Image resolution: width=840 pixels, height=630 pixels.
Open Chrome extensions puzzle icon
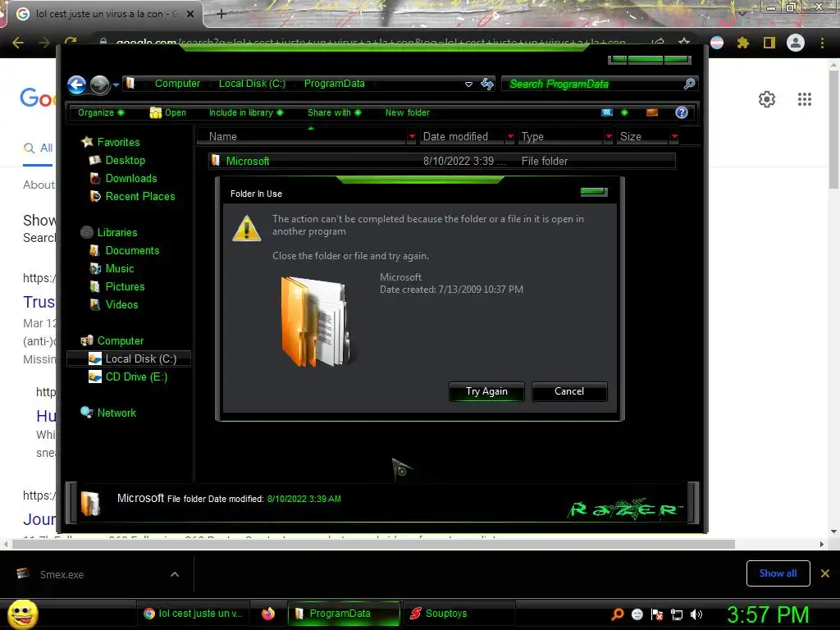pyautogui.click(x=742, y=43)
